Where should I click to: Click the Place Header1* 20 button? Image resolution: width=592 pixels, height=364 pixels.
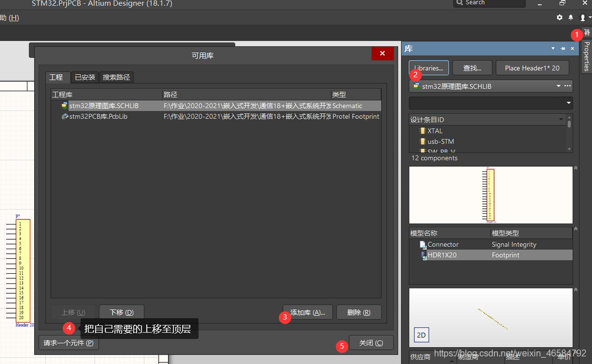[x=532, y=68]
